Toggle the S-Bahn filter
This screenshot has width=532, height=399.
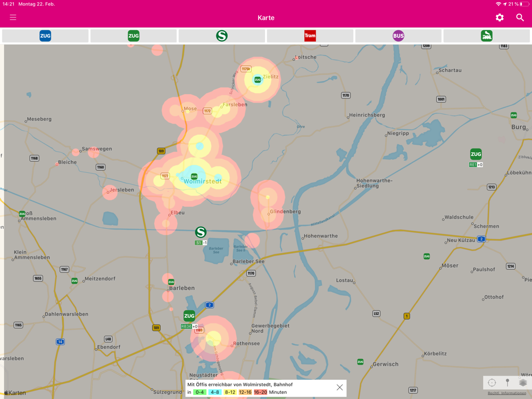pyautogui.click(x=221, y=36)
